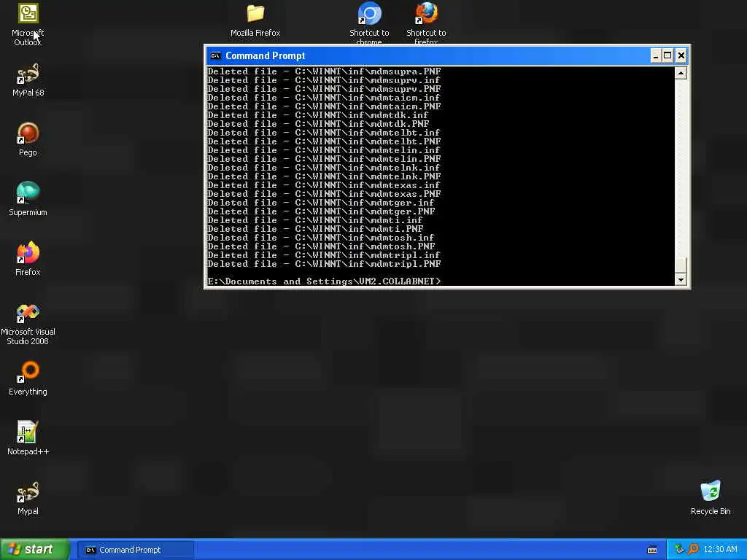
Task: Click the line ending with mdmsupra.PNF
Action: (325, 71)
